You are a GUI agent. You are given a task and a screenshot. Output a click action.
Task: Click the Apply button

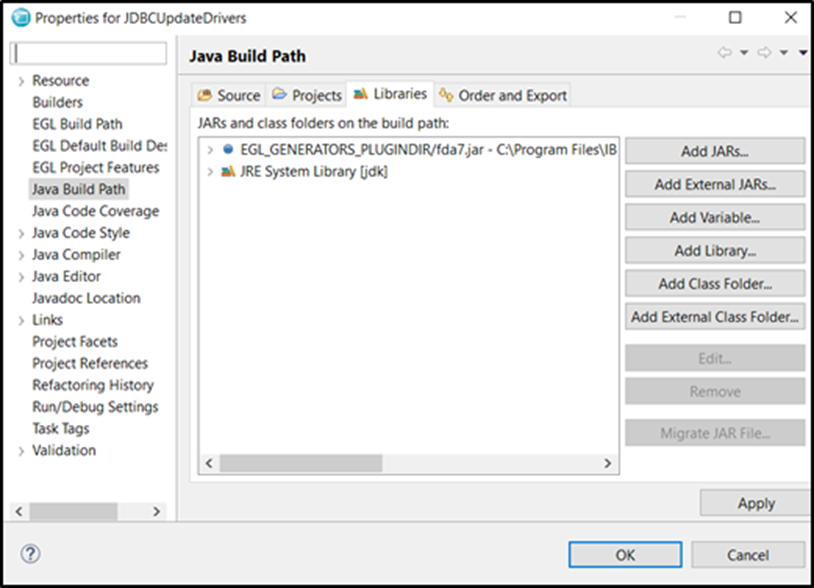756,503
